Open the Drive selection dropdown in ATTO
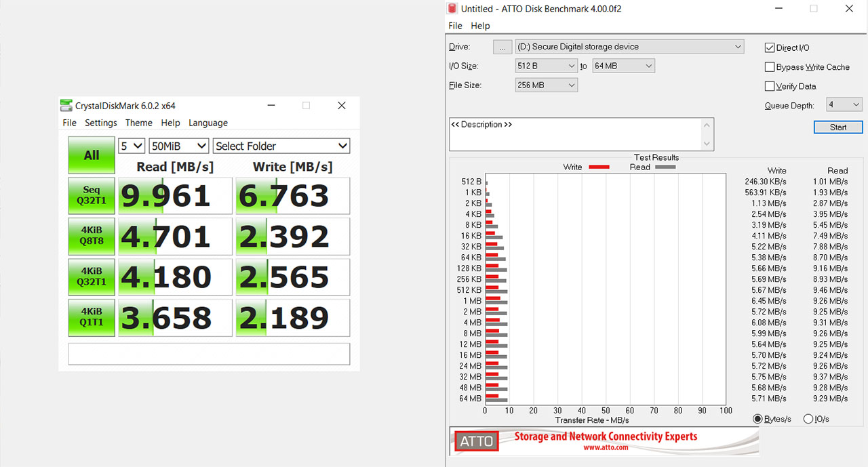The height and width of the screenshot is (467, 868). click(x=629, y=47)
